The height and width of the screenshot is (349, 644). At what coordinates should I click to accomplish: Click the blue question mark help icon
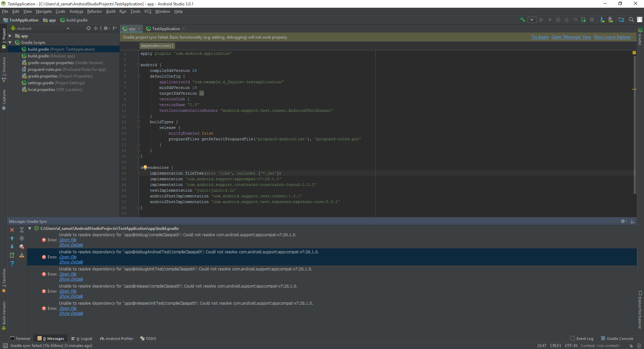click(x=12, y=263)
